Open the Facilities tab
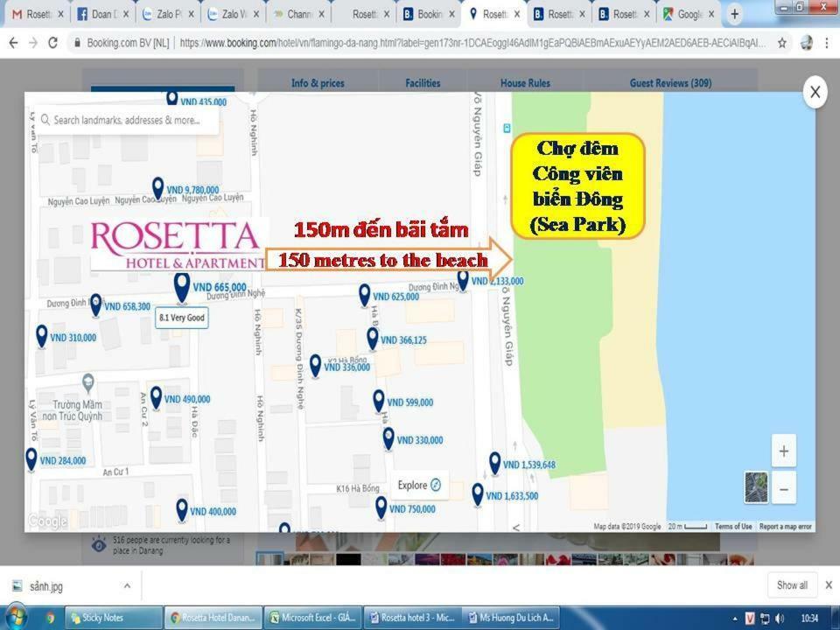840x630 pixels. tap(423, 83)
